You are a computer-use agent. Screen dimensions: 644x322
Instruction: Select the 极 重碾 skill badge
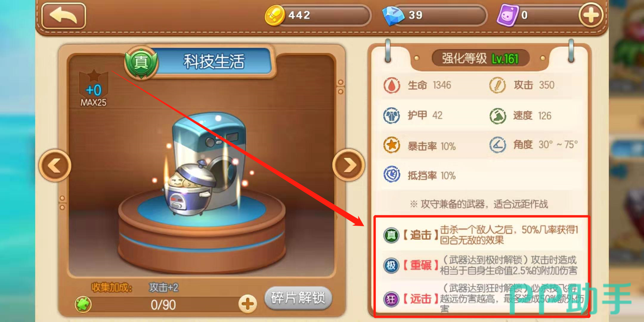tap(391, 265)
